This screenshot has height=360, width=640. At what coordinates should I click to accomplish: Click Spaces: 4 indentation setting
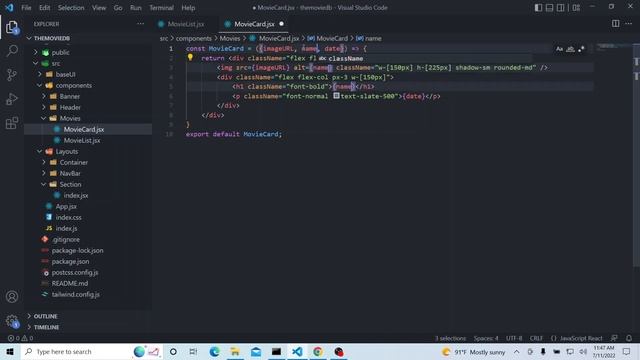point(486,338)
